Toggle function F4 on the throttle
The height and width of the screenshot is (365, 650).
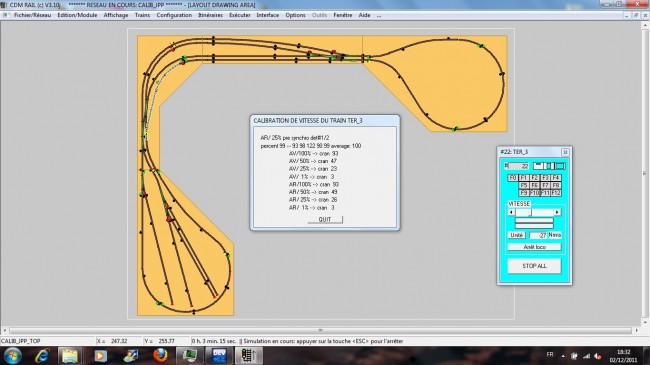556,178
